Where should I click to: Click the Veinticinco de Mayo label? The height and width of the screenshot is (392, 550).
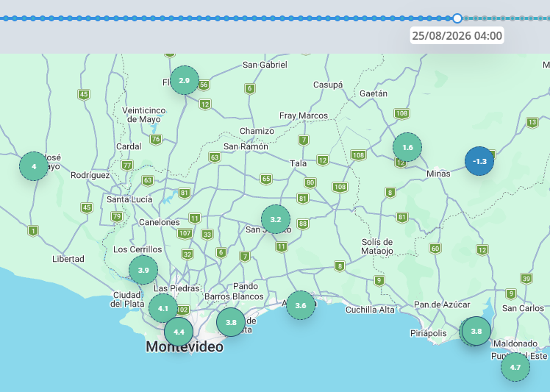point(144,115)
